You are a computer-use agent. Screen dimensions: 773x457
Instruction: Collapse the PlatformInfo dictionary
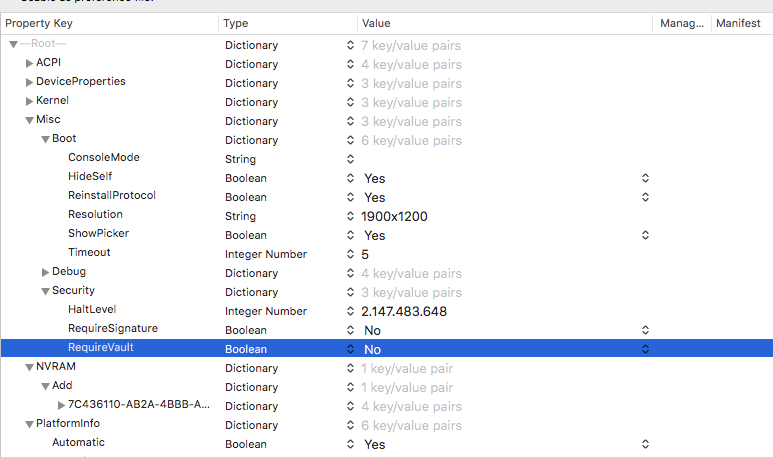tap(30, 424)
